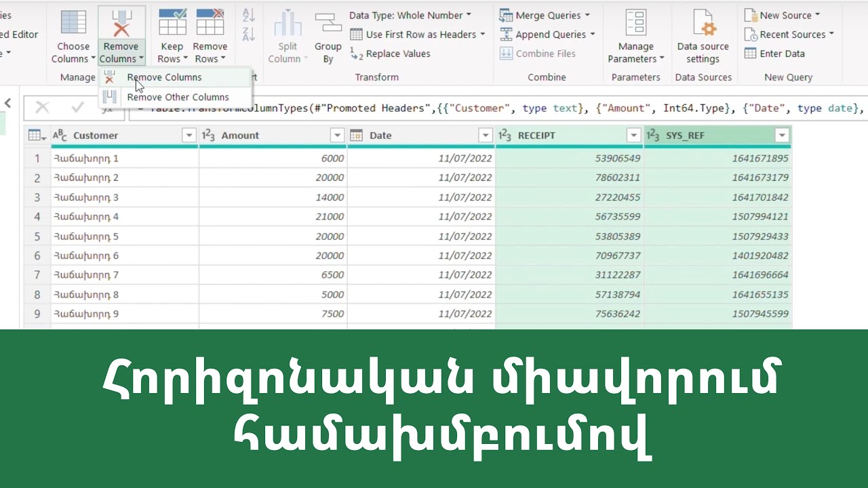Sort descending with the Z-A icon

pos(249,35)
